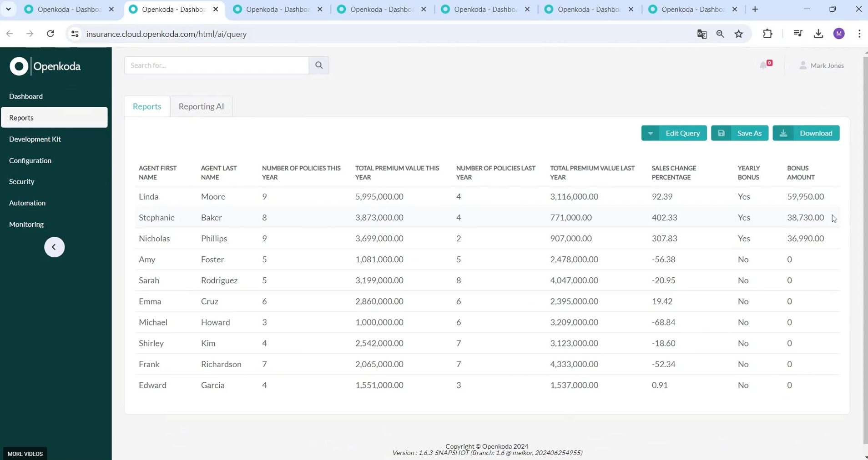Open the Mark Jones user menu

click(x=822, y=65)
